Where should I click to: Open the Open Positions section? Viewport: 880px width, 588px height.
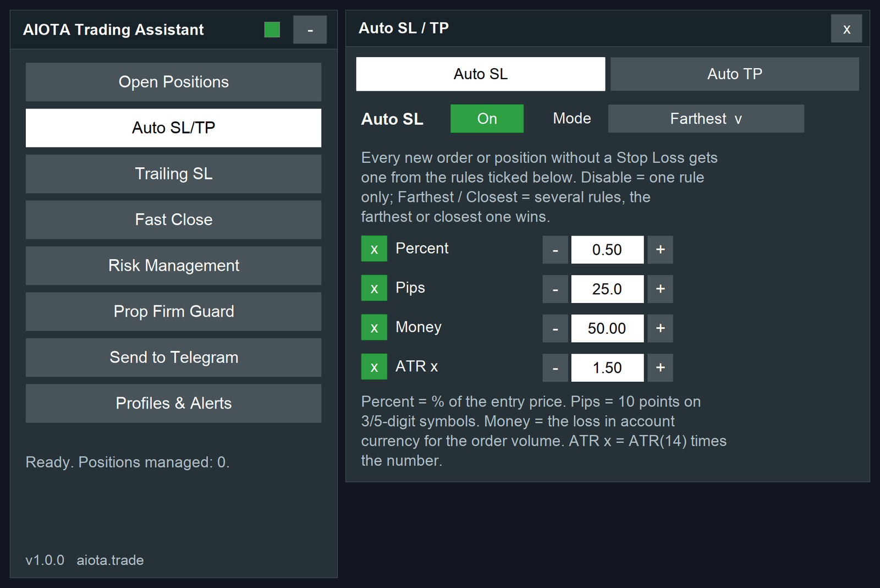[173, 82]
